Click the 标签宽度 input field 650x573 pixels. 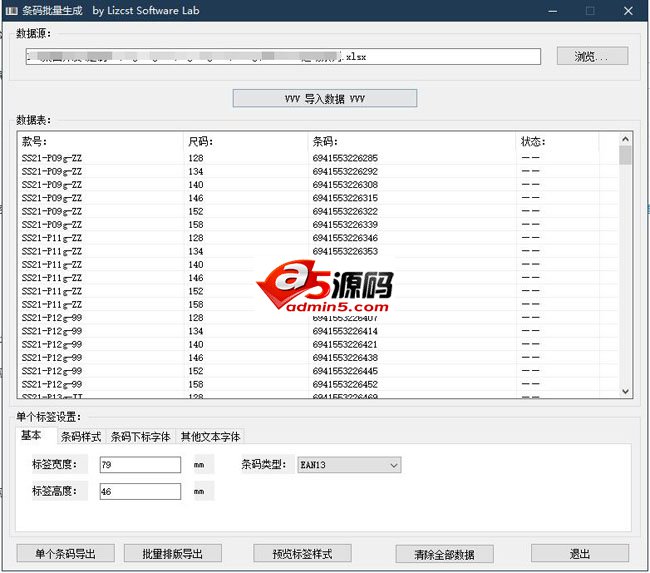click(x=140, y=464)
